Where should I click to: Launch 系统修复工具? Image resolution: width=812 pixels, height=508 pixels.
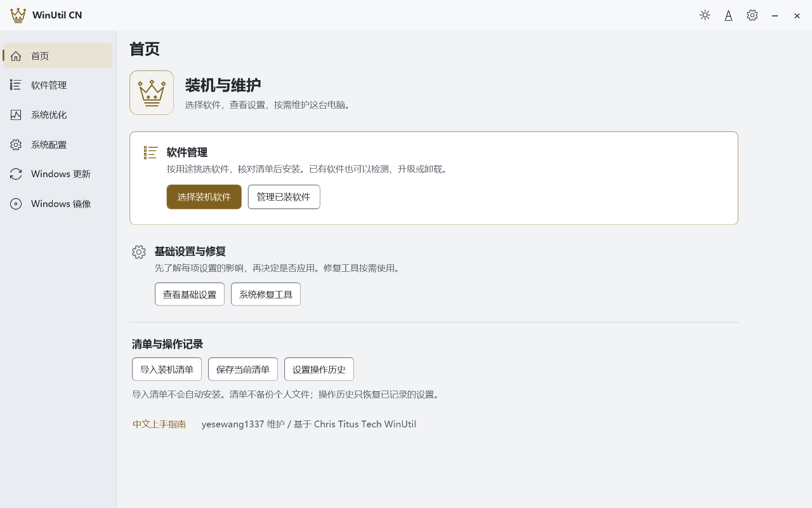pos(266,294)
